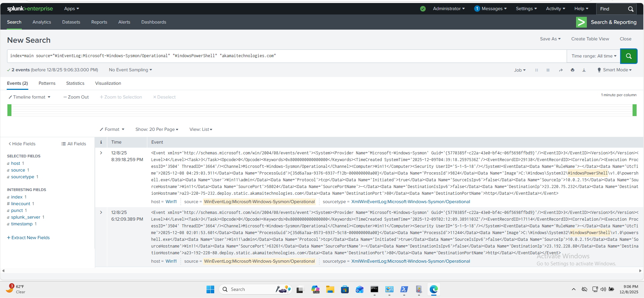
Task: Click the weather widget showing 62°F
Action: coord(16,289)
